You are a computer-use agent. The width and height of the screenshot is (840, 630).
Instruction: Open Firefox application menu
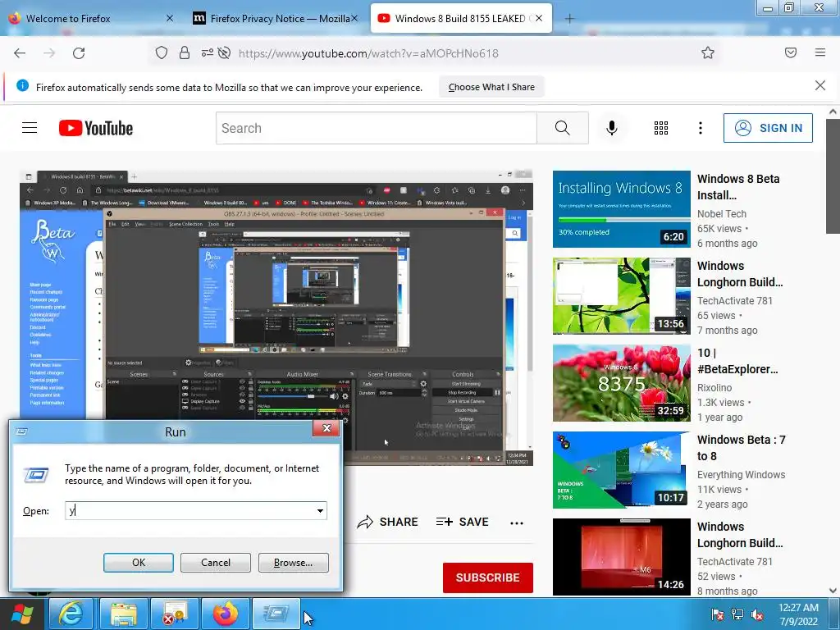(820, 52)
